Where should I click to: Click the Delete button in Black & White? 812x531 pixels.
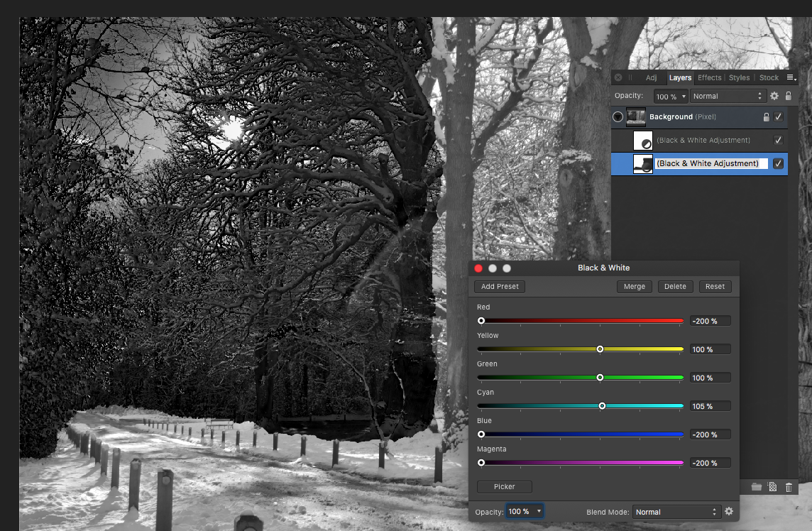tap(675, 287)
